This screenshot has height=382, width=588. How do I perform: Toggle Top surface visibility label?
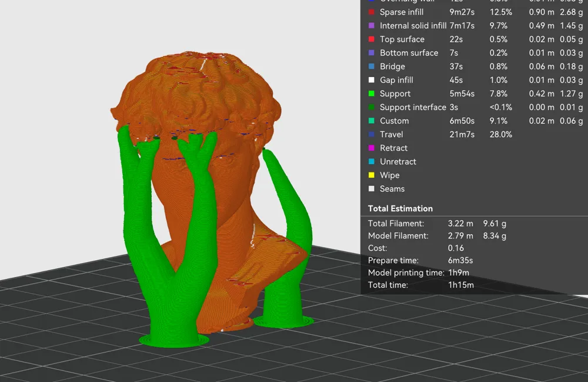(402, 39)
